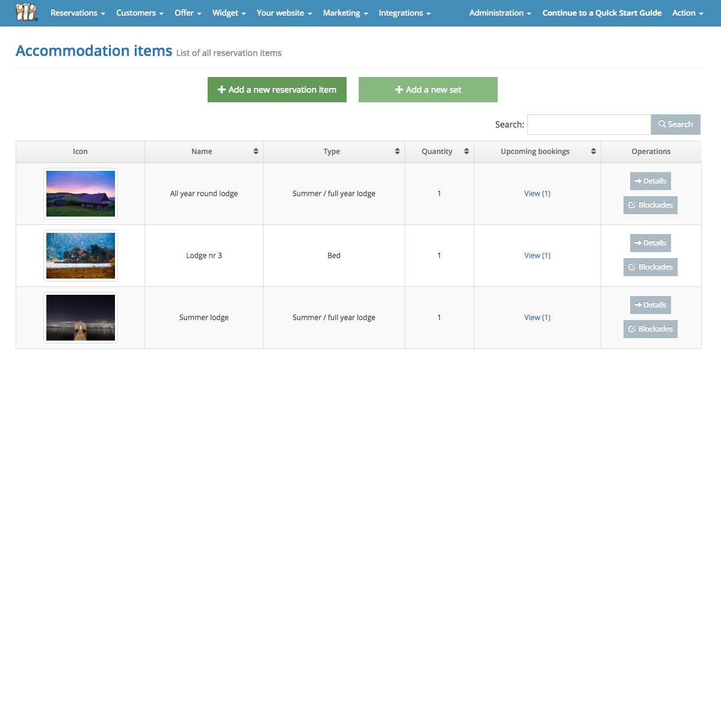The height and width of the screenshot is (728, 721).
Task: Click the Add a new set button
Action: coord(428,90)
